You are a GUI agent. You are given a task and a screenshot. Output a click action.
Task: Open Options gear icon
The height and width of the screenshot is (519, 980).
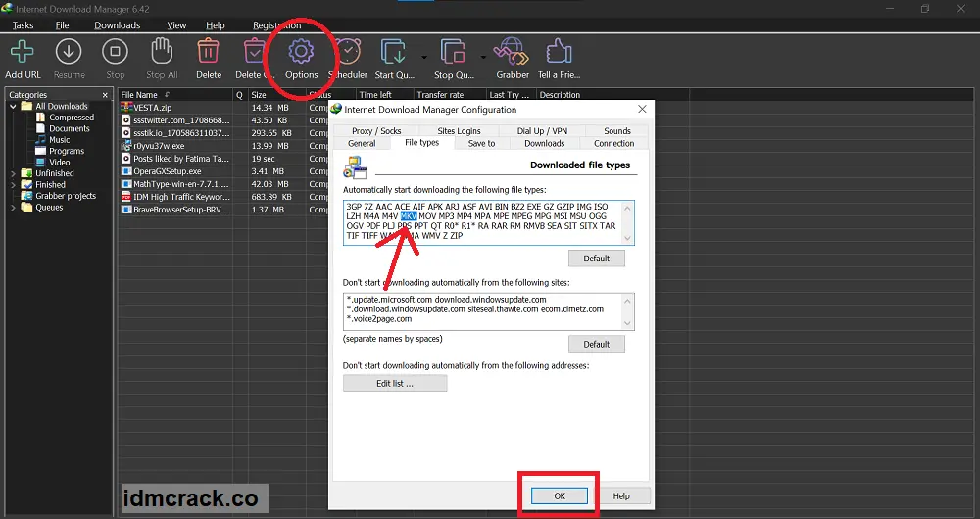click(x=301, y=52)
